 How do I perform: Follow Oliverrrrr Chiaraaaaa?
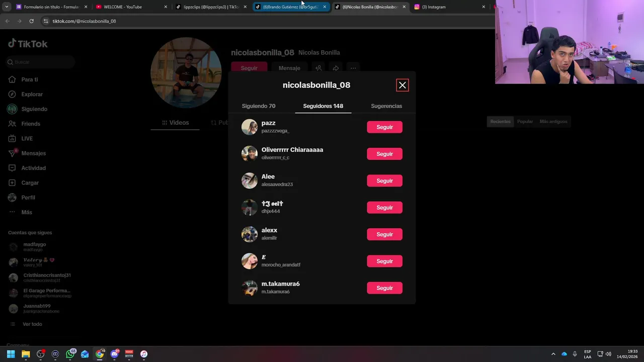(384, 154)
